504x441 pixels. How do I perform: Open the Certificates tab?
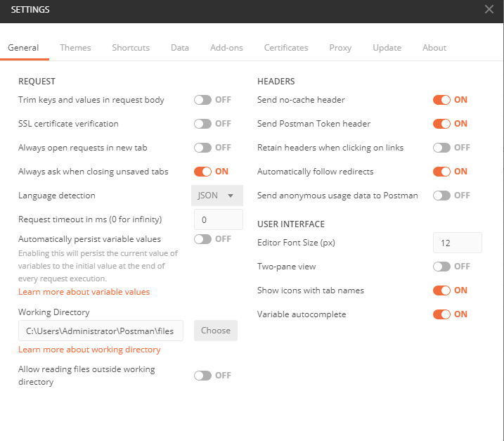point(286,48)
